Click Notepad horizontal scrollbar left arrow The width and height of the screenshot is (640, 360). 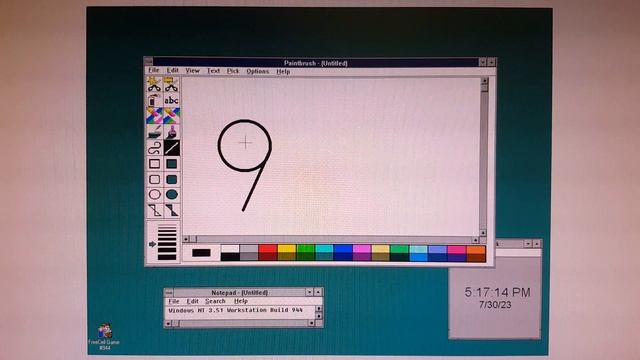click(168, 323)
